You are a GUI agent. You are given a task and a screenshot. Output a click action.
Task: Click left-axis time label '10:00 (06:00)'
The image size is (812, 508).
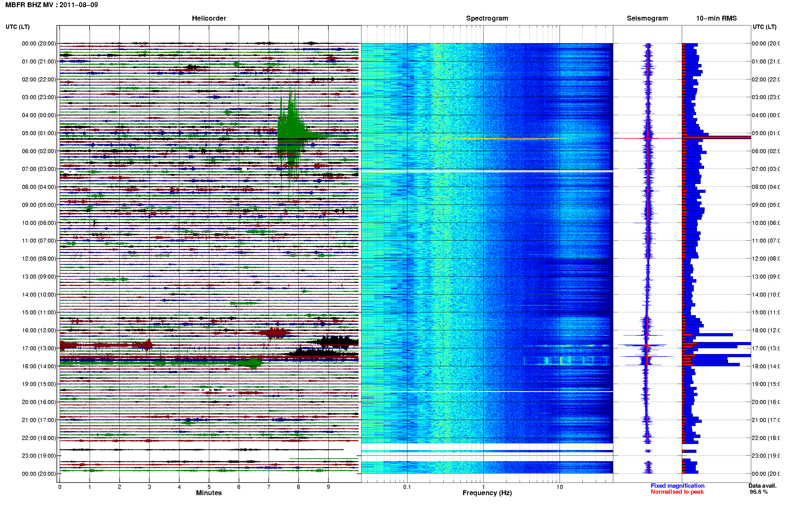click(x=39, y=223)
